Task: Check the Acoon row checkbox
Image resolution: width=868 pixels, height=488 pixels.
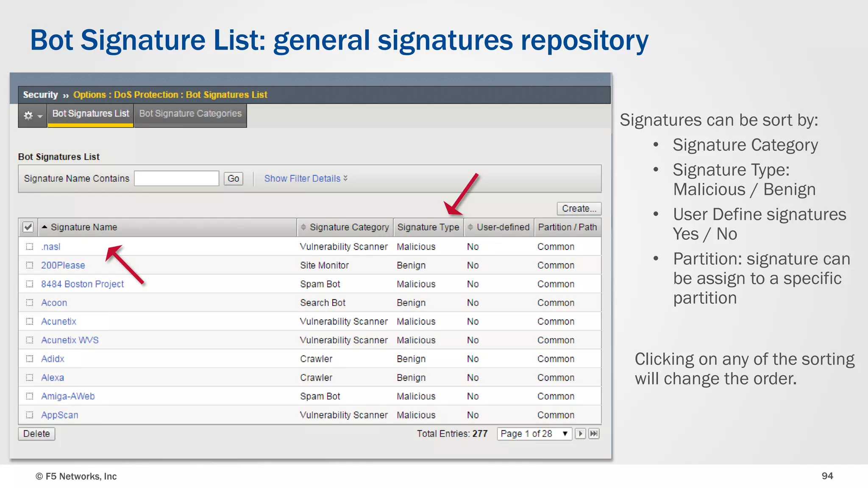Action: (30, 302)
